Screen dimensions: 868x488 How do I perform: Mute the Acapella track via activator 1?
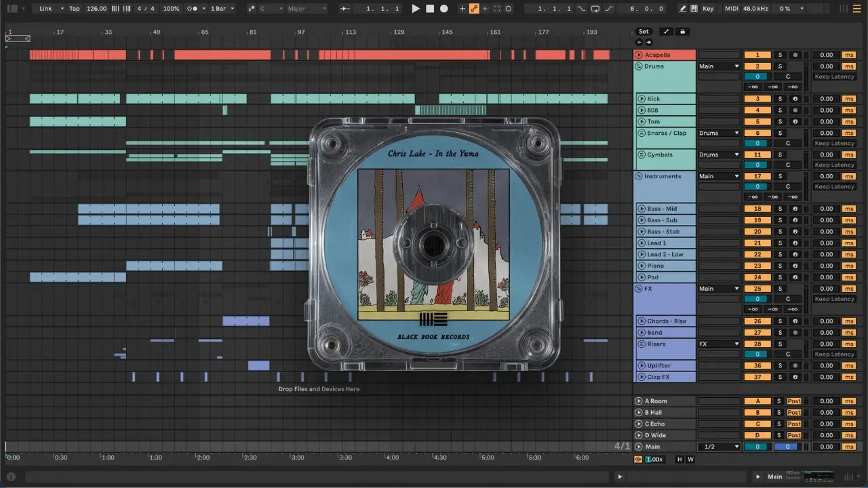(757, 55)
